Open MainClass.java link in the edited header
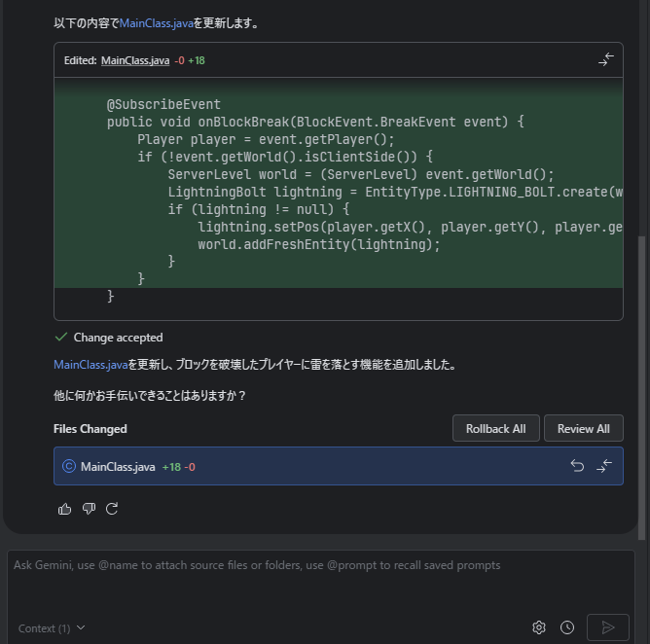 click(135, 60)
